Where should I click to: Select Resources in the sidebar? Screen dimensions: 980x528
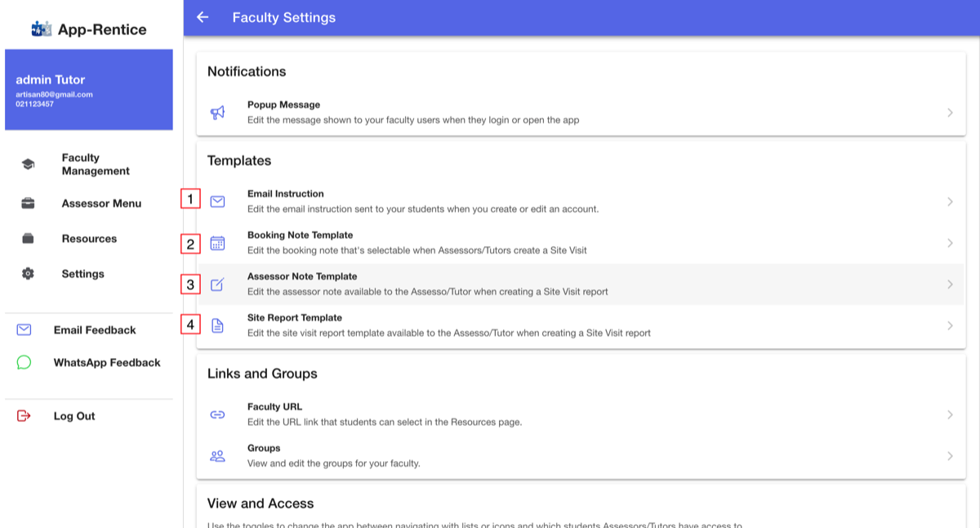tap(88, 239)
